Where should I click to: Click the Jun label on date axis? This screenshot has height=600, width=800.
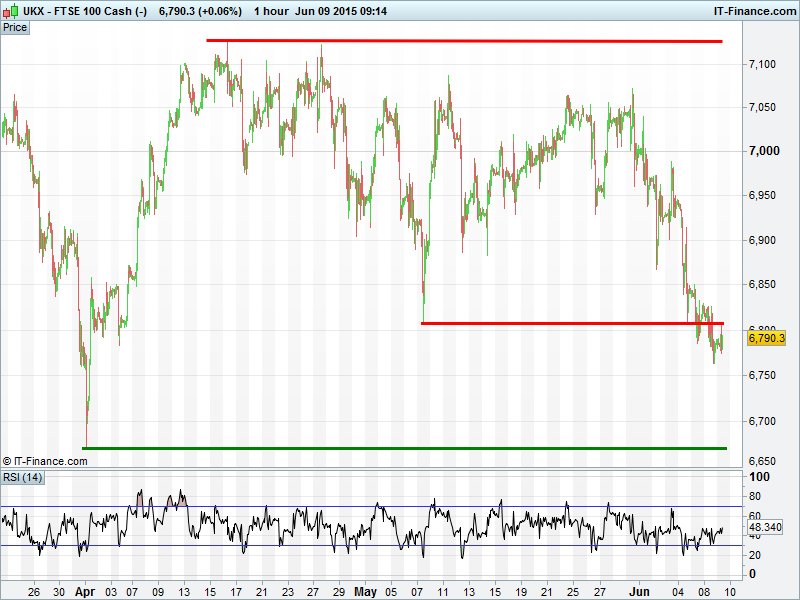[640, 591]
